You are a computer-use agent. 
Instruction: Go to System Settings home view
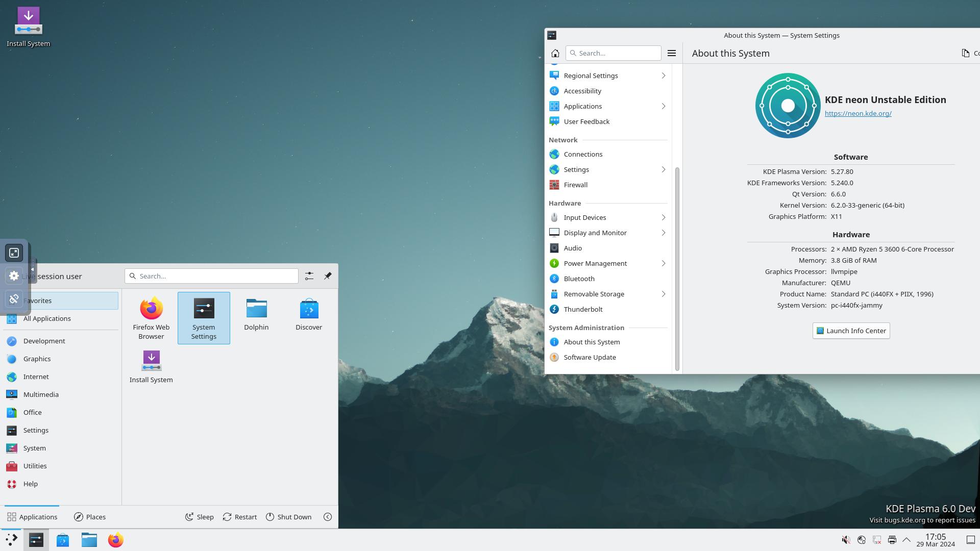[555, 53]
